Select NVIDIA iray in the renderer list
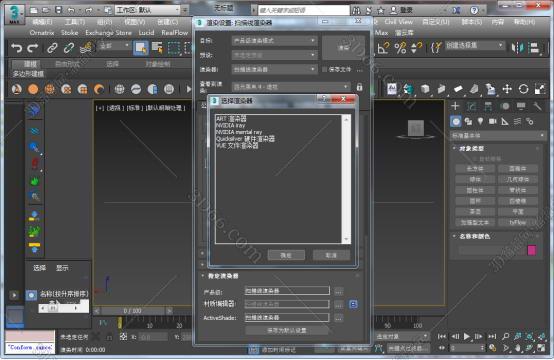Viewport: 554px width, 360px height. (x=230, y=125)
